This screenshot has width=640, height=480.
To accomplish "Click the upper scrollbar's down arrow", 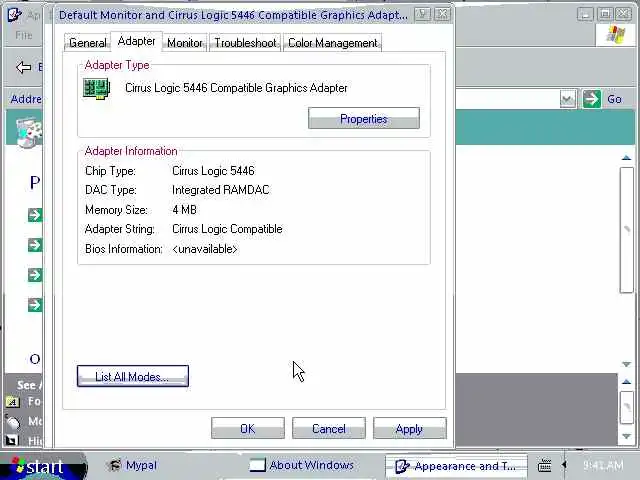I will (x=626, y=364).
